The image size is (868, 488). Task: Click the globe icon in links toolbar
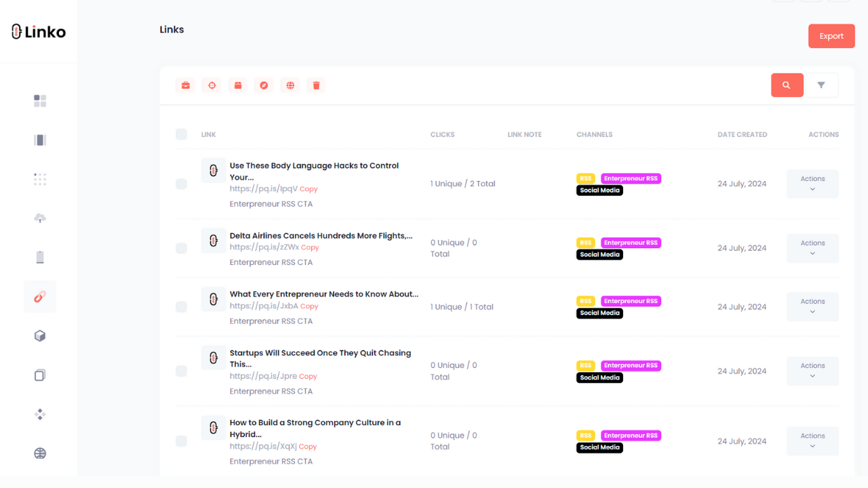(290, 85)
